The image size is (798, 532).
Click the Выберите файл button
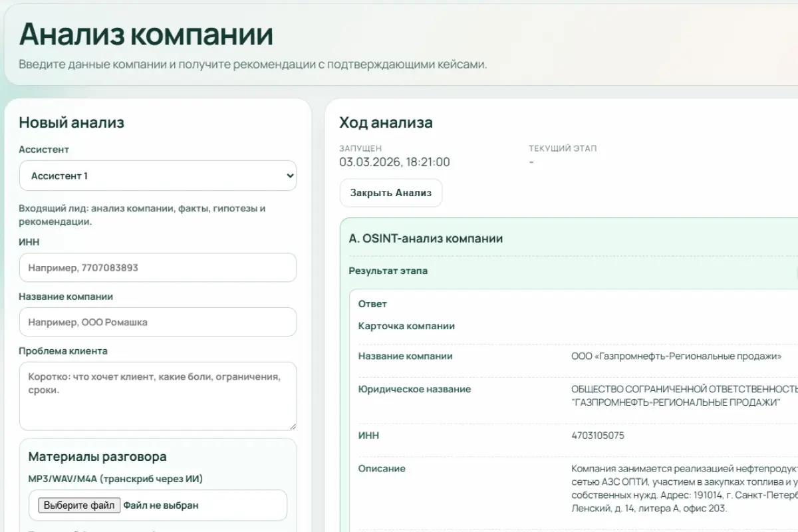tap(79, 505)
